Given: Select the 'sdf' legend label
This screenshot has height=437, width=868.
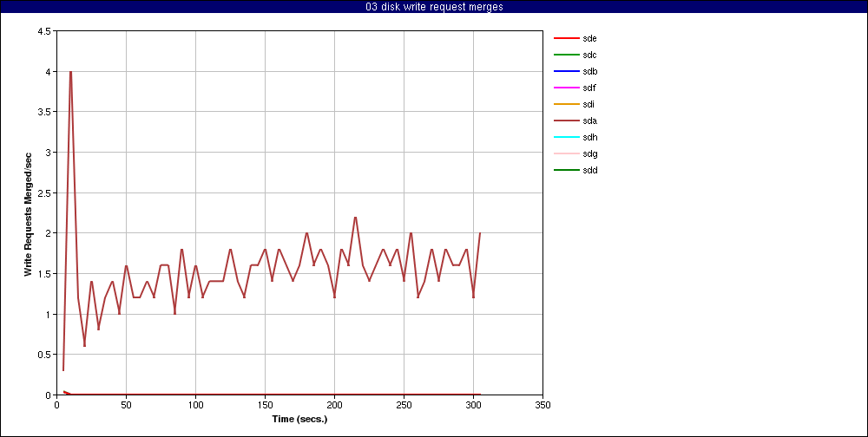Looking at the screenshot, I should [x=589, y=88].
